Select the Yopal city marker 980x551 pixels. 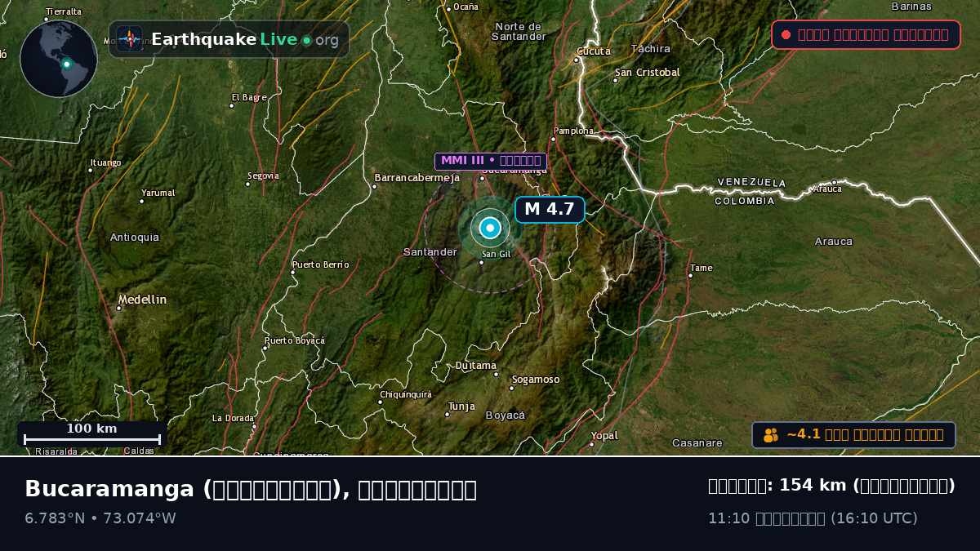point(592,444)
